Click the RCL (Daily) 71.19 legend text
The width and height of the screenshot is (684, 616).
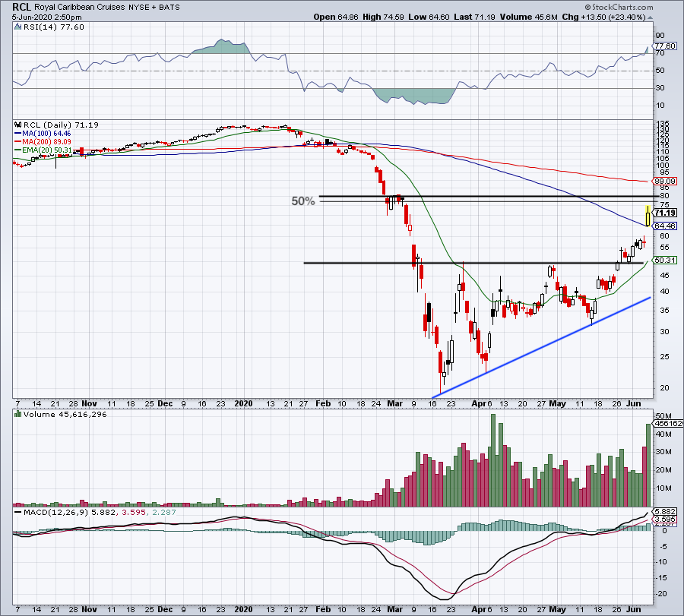61,125
